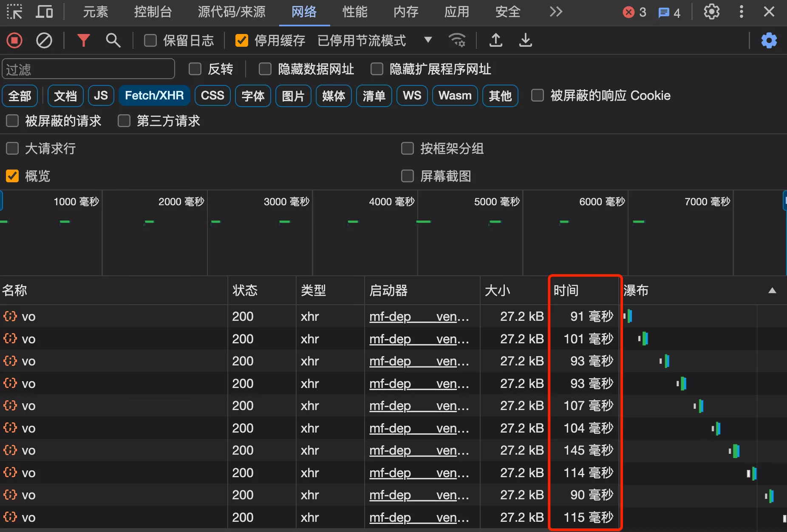The image size is (787, 532).
Task: Import HAR file with upload icon
Action: click(x=496, y=40)
